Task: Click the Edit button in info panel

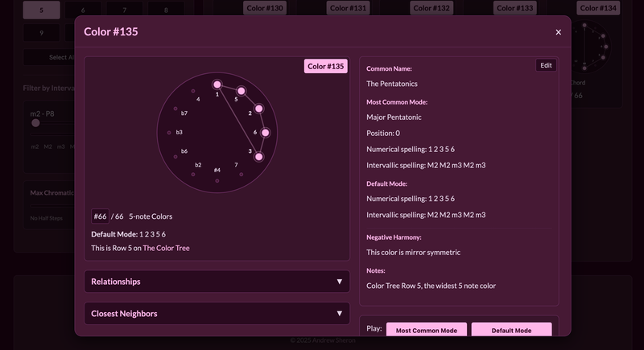Action: pyautogui.click(x=546, y=65)
